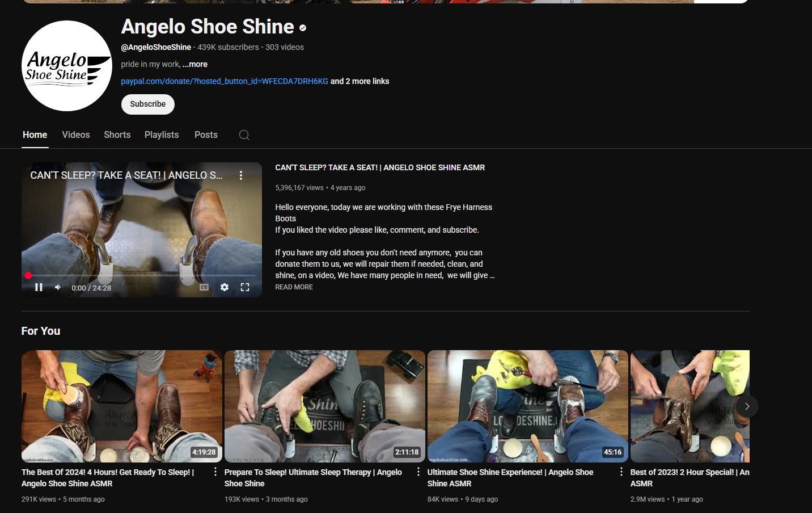Viewport: 812px width, 513px height.
Task: Show next videos in For You carousel
Action: (747, 406)
